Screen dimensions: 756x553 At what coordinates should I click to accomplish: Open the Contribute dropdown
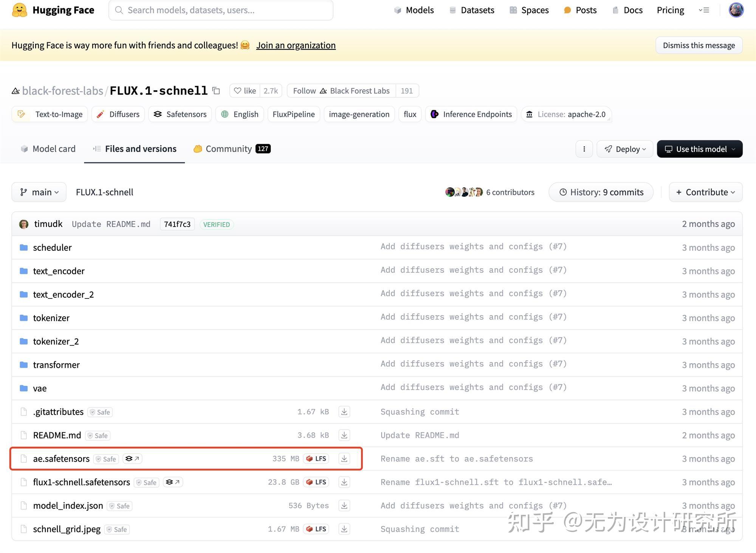(x=705, y=192)
